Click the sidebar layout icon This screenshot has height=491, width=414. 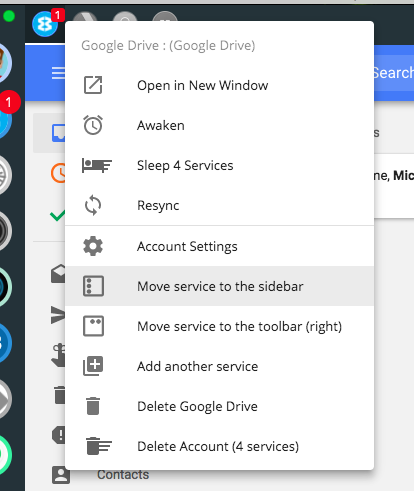point(93,286)
